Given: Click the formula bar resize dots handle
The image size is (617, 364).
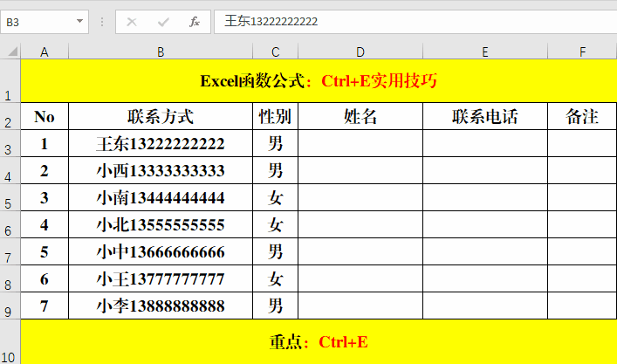Looking at the screenshot, I should pos(102,22).
